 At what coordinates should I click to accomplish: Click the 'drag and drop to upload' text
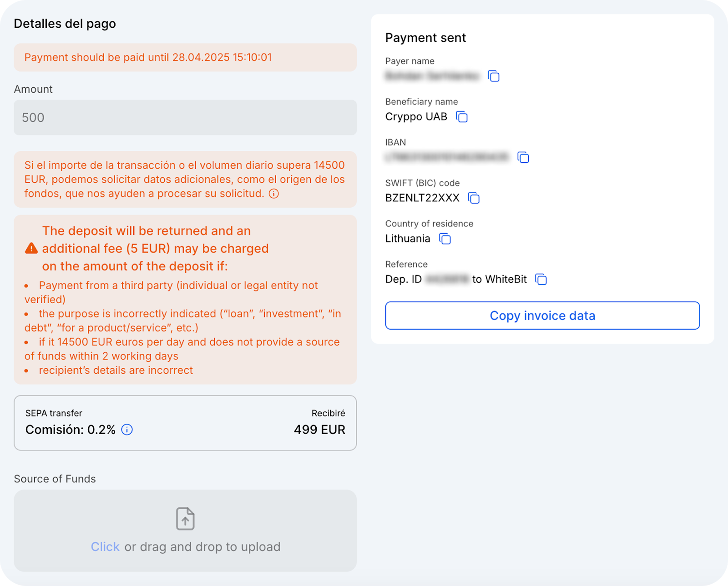(202, 547)
